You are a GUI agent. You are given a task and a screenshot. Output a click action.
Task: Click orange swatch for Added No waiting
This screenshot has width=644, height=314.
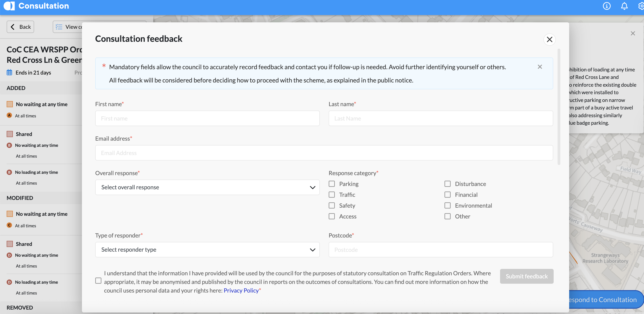pos(10,104)
